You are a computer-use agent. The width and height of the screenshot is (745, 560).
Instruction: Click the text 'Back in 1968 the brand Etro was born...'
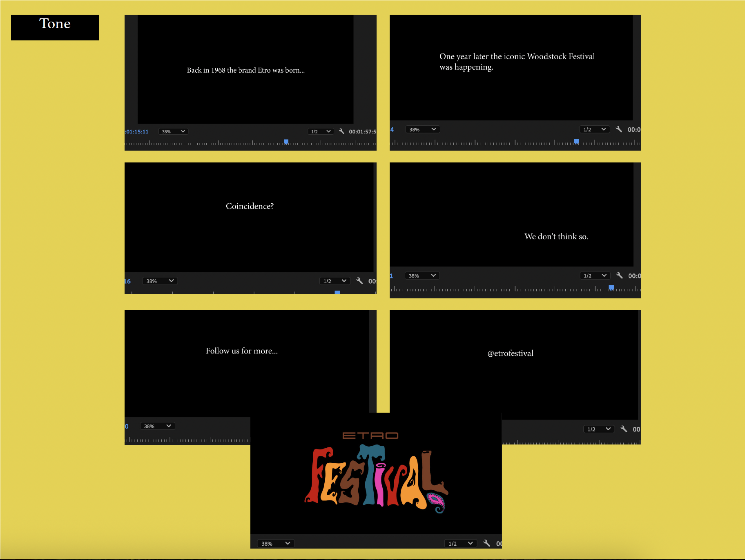tap(246, 70)
